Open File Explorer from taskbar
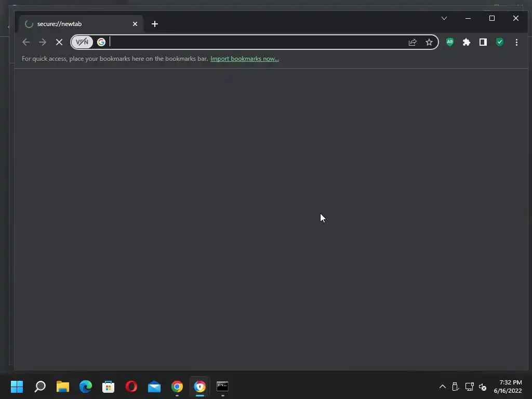The height and width of the screenshot is (399, 532). [63, 387]
